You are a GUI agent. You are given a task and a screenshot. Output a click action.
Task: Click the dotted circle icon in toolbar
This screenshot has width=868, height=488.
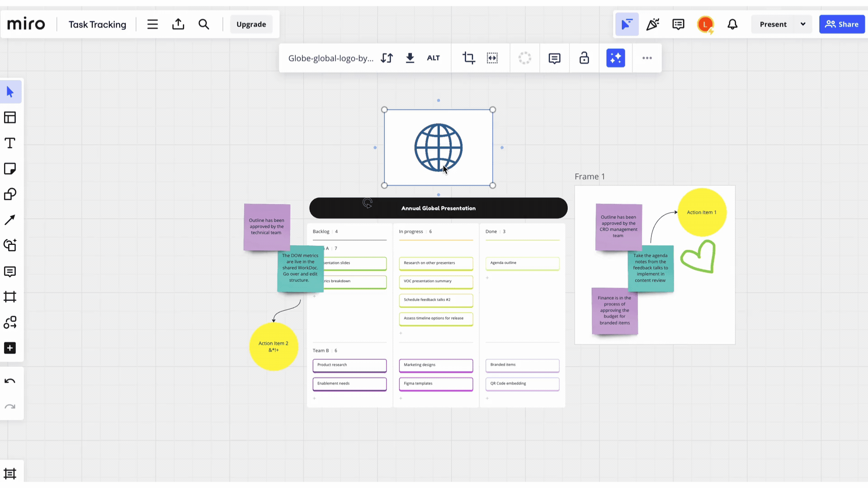click(525, 58)
